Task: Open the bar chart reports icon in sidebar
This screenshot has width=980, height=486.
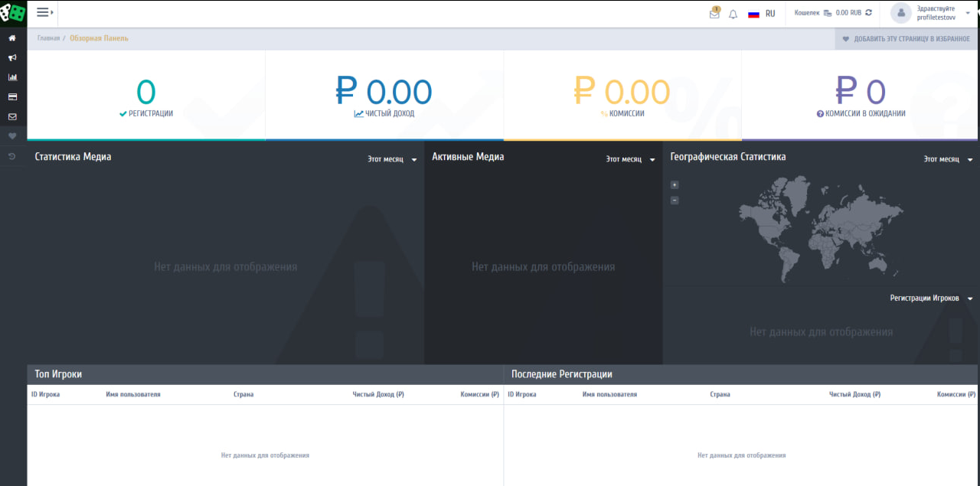Action: 12,77
